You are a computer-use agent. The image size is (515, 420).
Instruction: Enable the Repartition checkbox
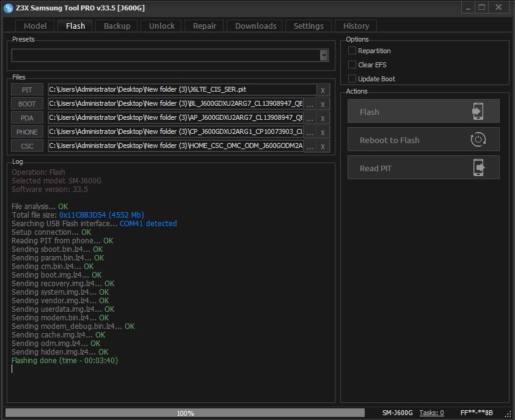pyautogui.click(x=352, y=51)
